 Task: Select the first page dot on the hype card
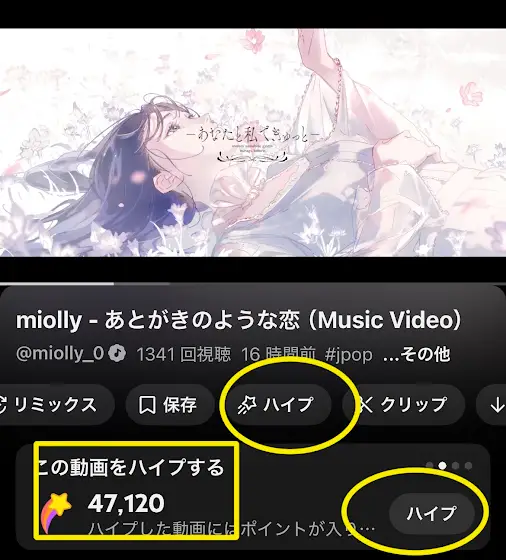tap(430, 465)
